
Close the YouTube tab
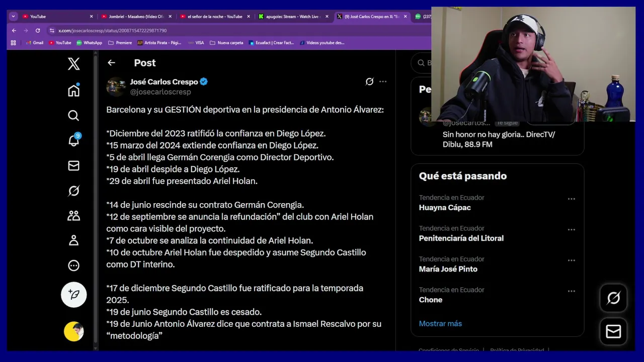click(91, 17)
